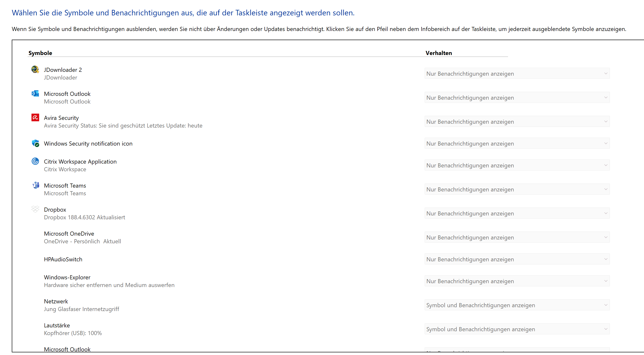The width and height of the screenshot is (644, 355).
Task: Open Windows Security notification icon dropdown
Action: 517,143
